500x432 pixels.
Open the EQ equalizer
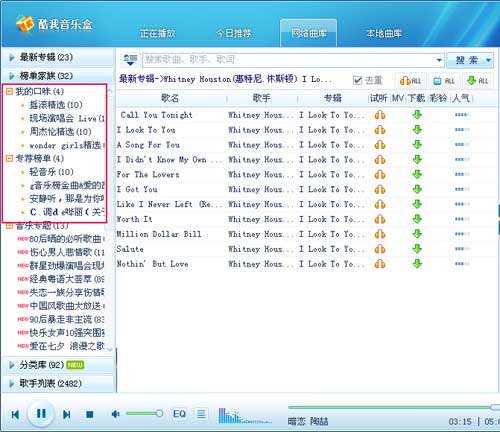click(179, 414)
